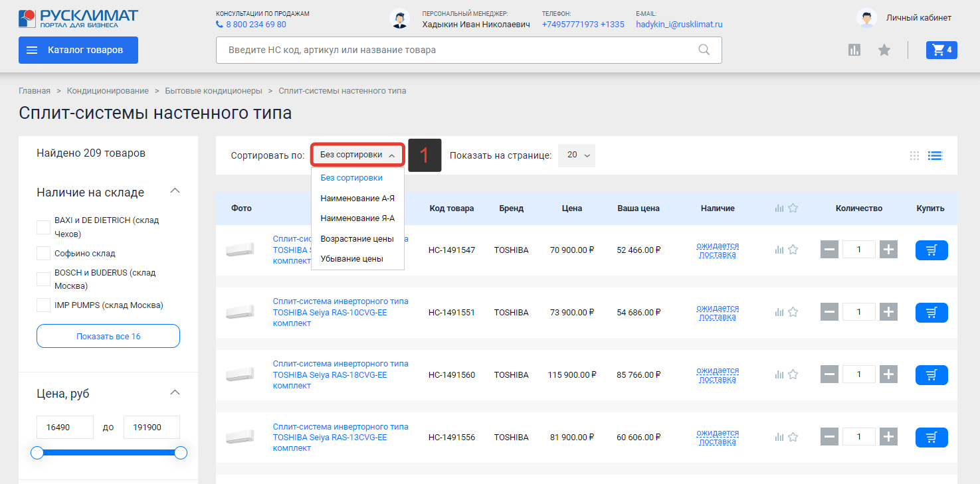
Task: Add HC-1491560 to comparison
Action: tap(779, 374)
